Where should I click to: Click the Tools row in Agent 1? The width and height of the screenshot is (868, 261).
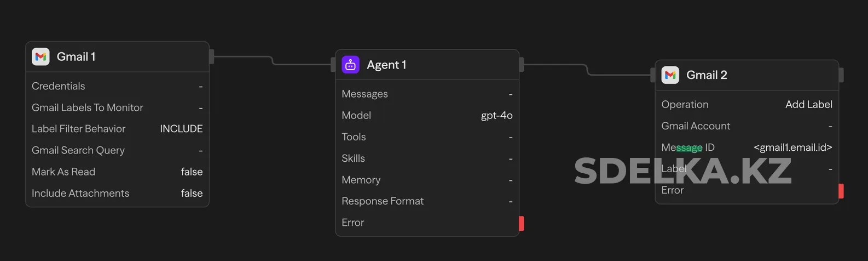coord(427,137)
